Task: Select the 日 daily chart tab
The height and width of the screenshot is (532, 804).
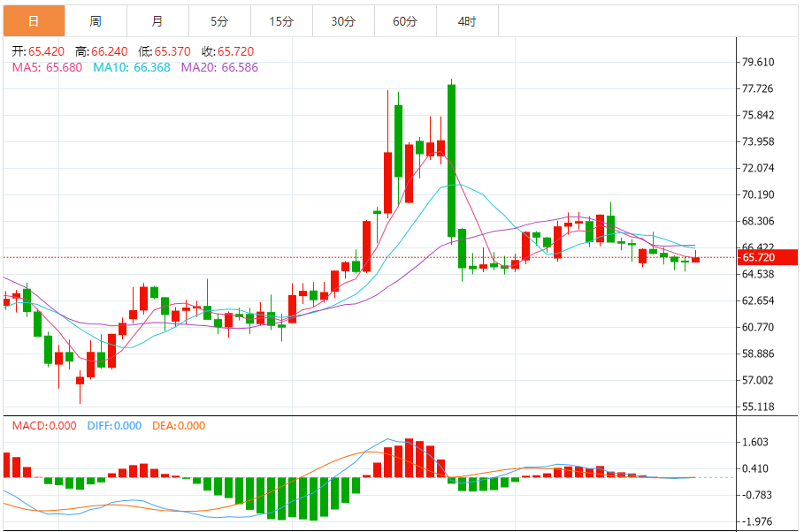Action: [x=34, y=21]
